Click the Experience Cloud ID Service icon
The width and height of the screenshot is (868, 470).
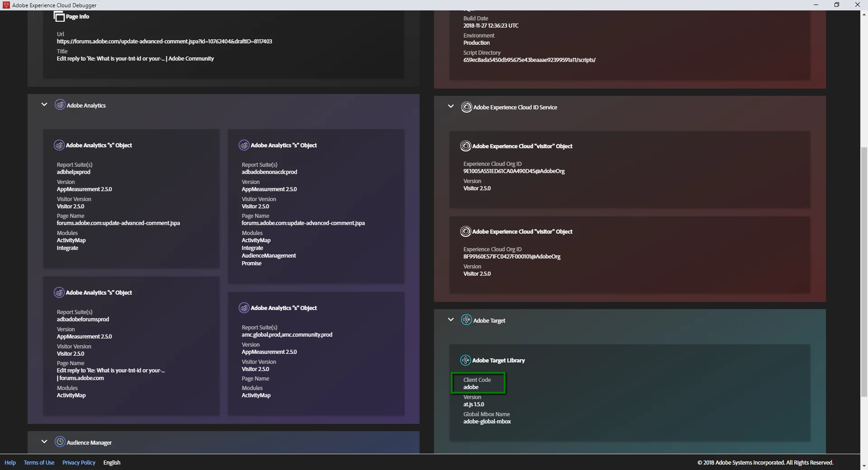(467, 107)
